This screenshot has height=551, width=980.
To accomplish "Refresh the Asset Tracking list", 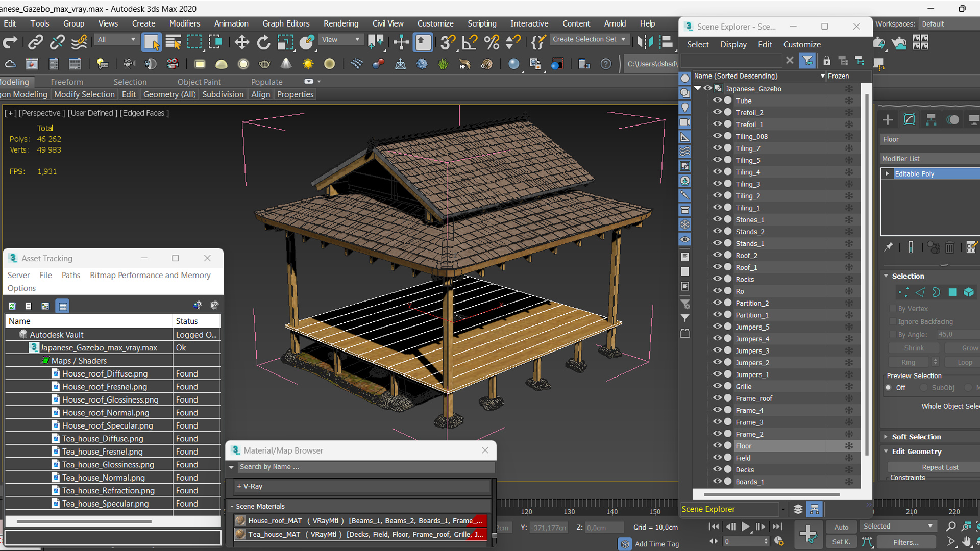I will point(12,306).
